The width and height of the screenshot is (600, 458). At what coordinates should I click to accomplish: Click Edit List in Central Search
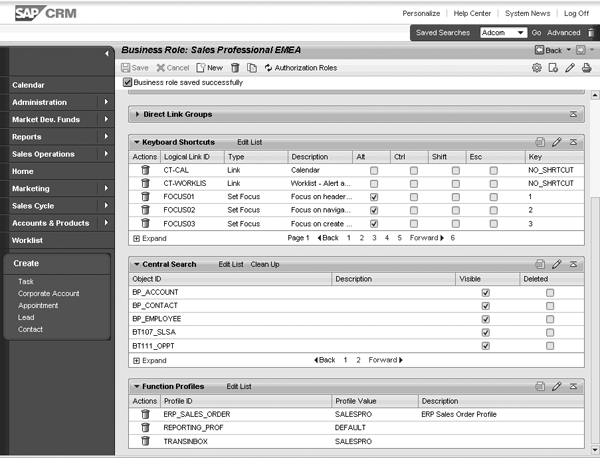click(231, 264)
